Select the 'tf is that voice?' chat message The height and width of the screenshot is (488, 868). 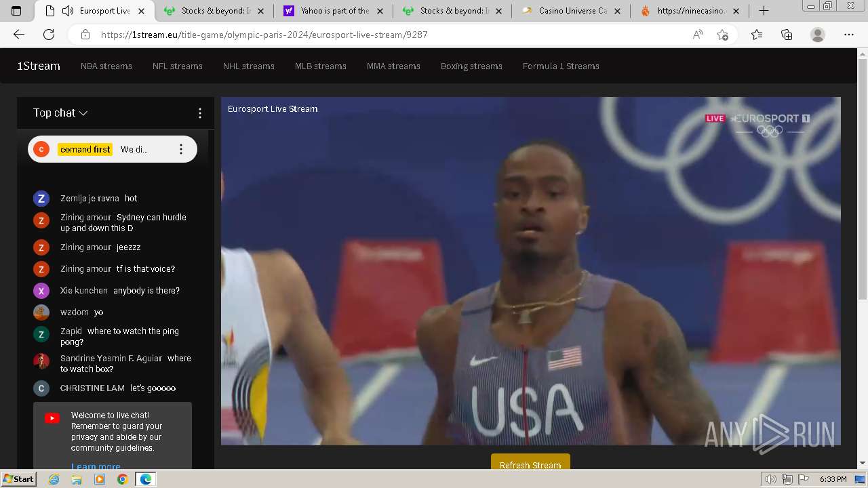point(146,269)
